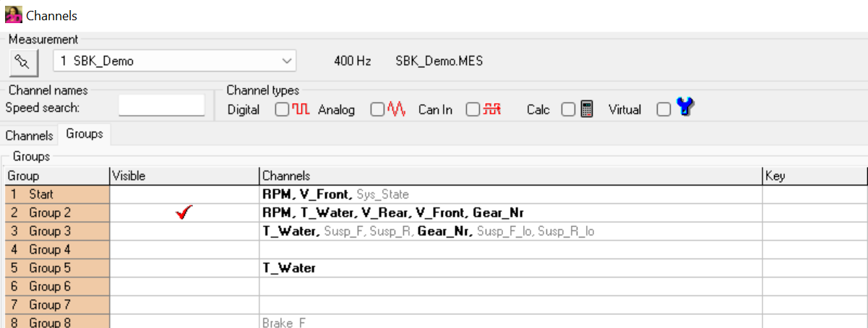Click the Digital square-wave channel icon
Image resolution: width=868 pixels, height=328 pixels.
tap(301, 110)
